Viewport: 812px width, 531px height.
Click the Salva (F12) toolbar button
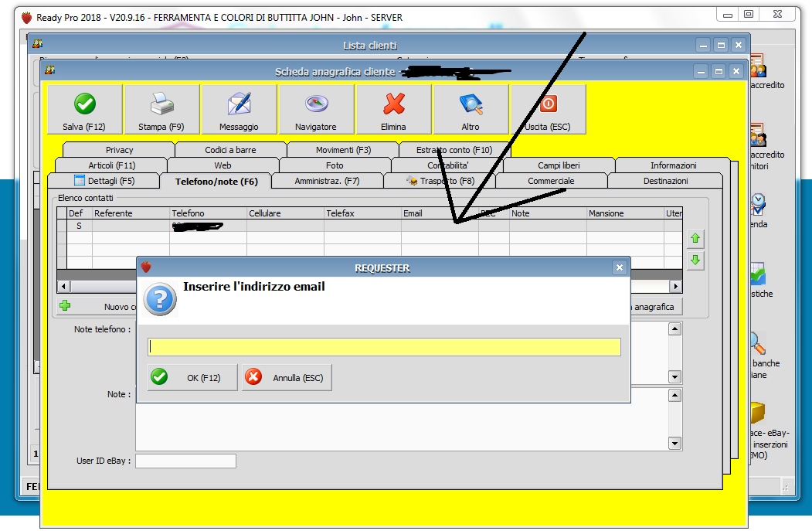84,110
